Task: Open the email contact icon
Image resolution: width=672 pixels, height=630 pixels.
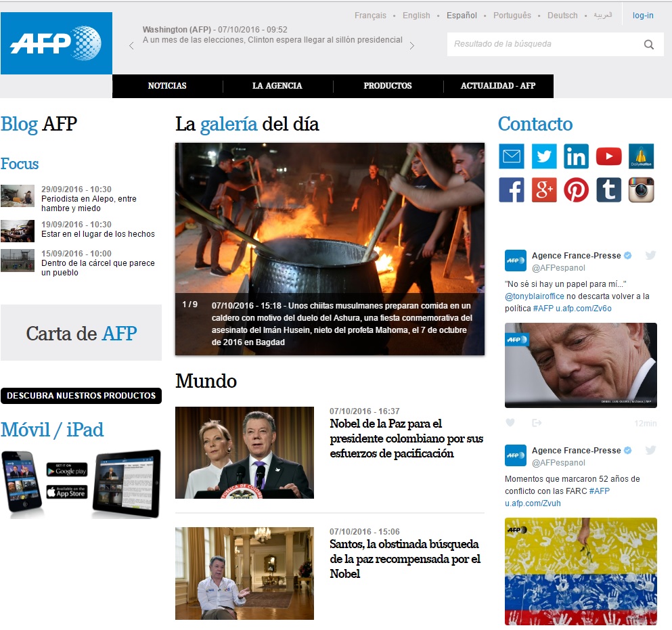Action: tap(512, 156)
